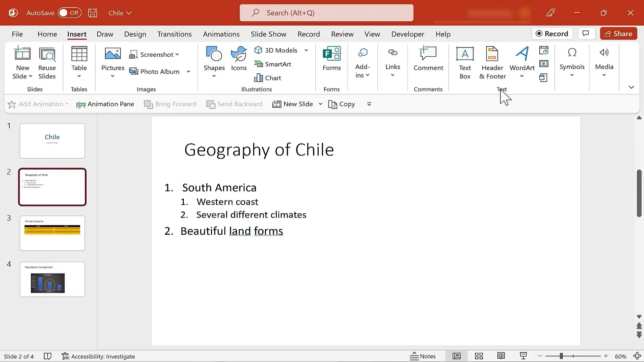Image resolution: width=644 pixels, height=362 pixels.
Task: Open the Animation Pane
Action: (x=105, y=104)
